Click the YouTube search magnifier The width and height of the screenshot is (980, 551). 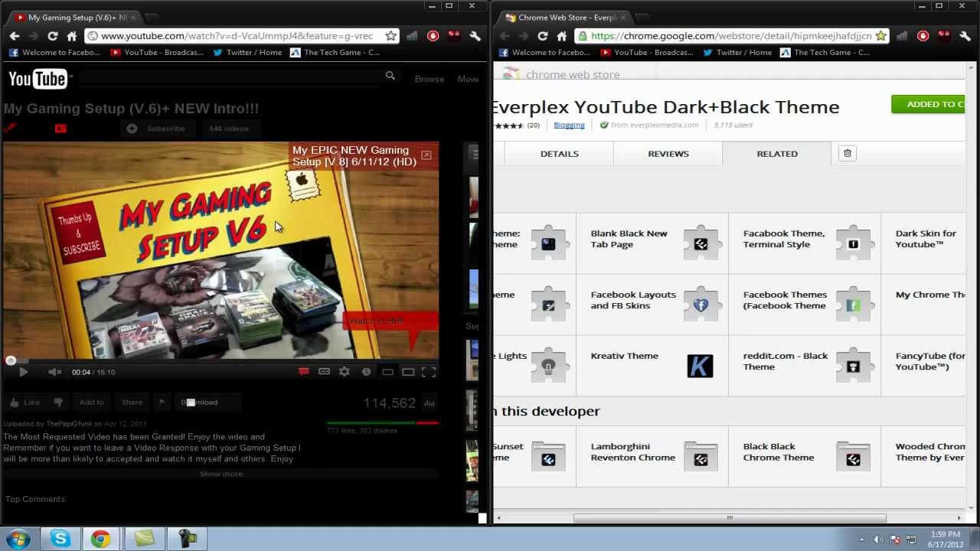[x=390, y=76]
